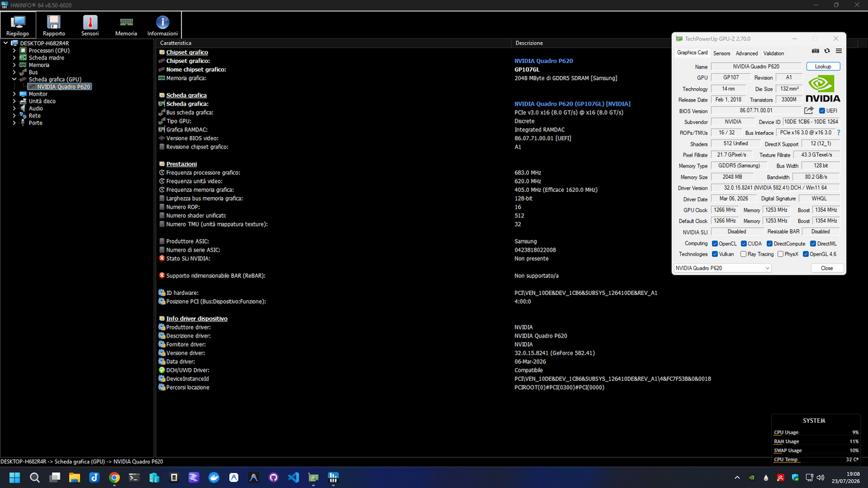
Task: Click the Close button in GPU-Z
Action: pyautogui.click(x=827, y=268)
